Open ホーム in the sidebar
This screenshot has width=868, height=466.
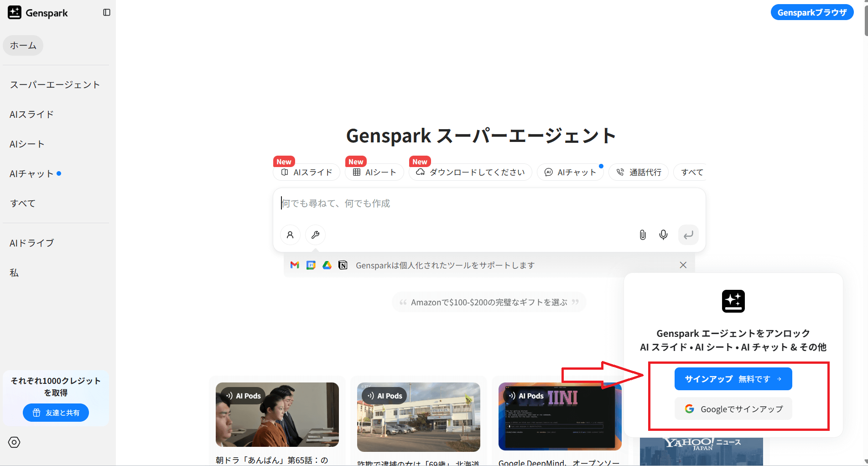pyautogui.click(x=23, y=46)
